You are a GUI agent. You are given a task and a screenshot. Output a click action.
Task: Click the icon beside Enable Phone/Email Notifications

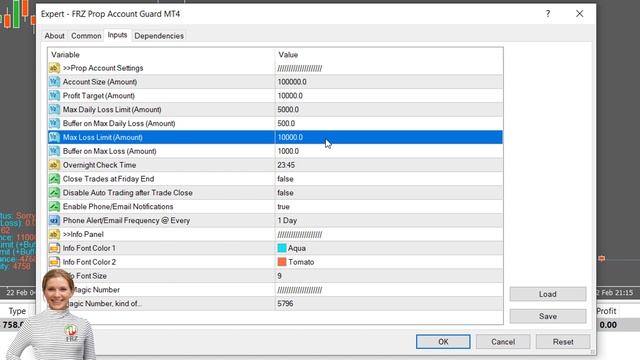[x=54, y=207]
